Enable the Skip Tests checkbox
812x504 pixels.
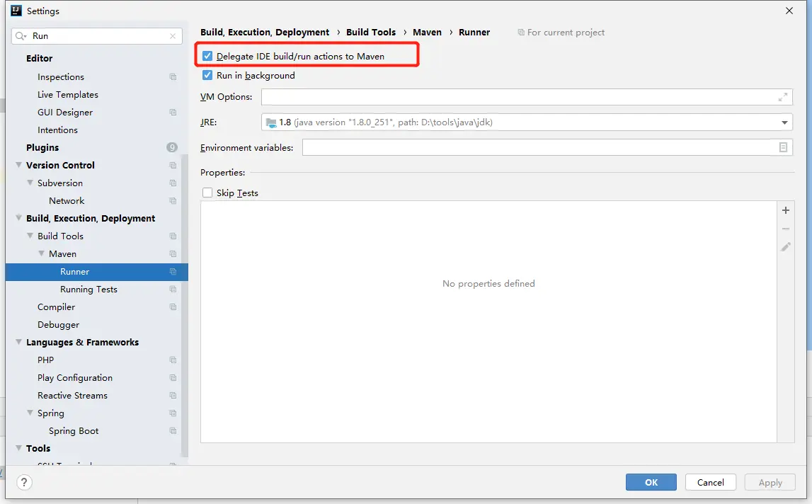coord(207,193)
